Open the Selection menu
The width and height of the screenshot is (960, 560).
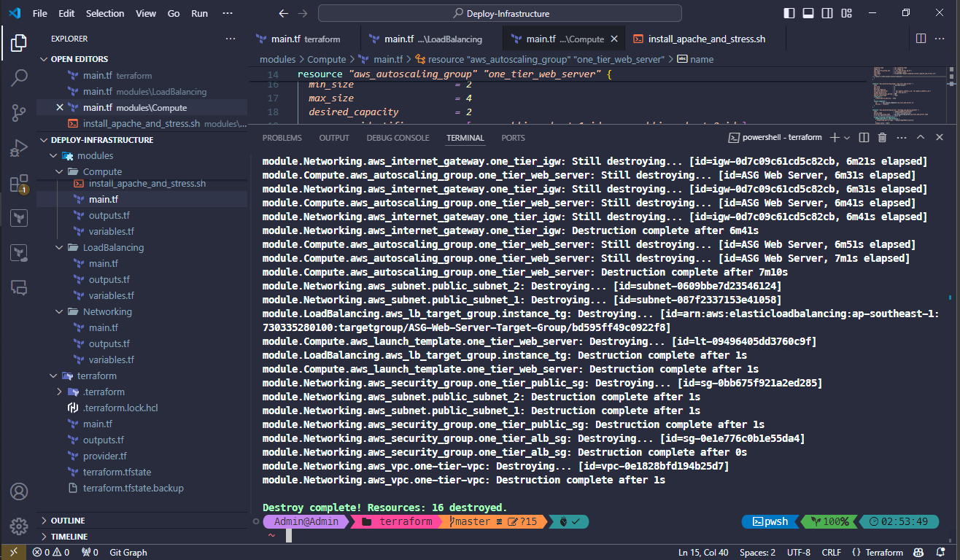pos(105,13)
